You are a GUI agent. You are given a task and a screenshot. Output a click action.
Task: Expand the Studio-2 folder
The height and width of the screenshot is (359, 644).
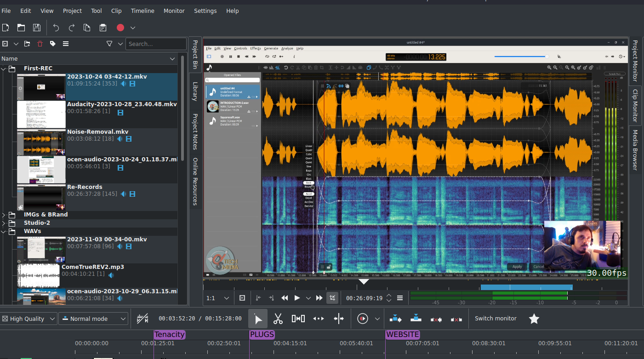tap(3, 223)
